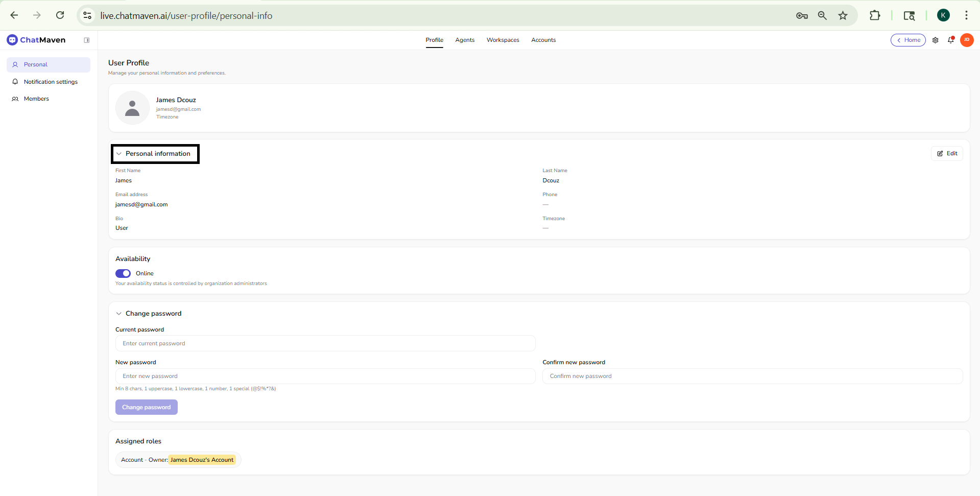Open the settings gear in the header
The height and width of the screenshot is (496, 980).
click(935, 40)
